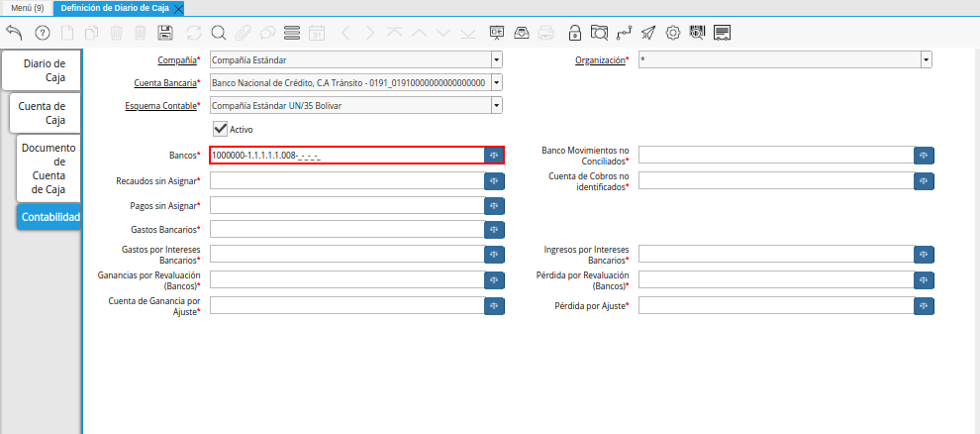Click into the Bancos account field
Screen dimensions: 980x434
347,156
